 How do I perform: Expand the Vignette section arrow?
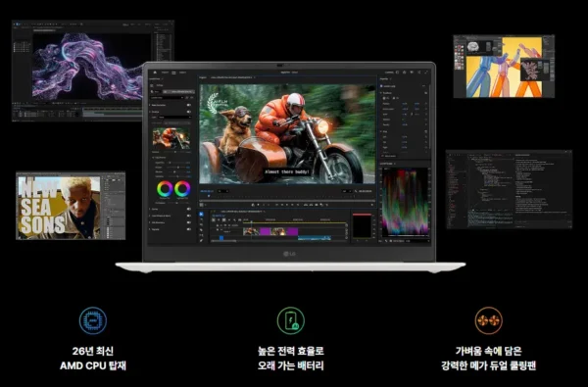150,229
